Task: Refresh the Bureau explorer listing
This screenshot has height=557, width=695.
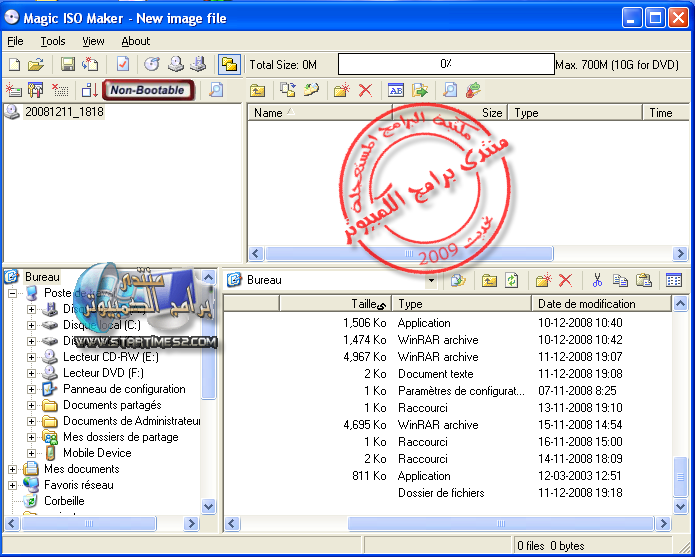Action: (x=511, y=280)
